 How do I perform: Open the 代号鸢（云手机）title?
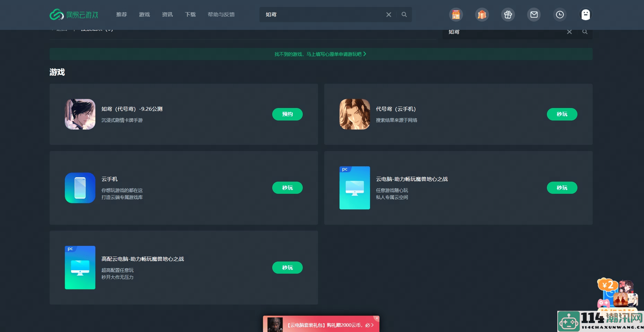pos(396,109)
